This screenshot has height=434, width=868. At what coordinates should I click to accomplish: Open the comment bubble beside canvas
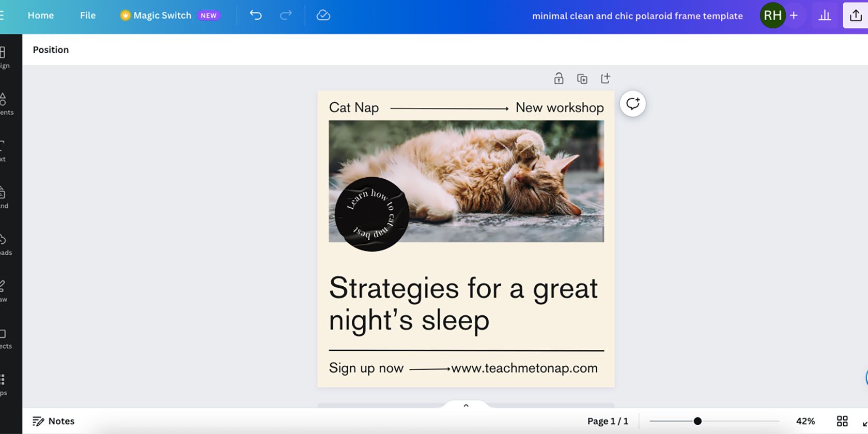tap(632, 104)
